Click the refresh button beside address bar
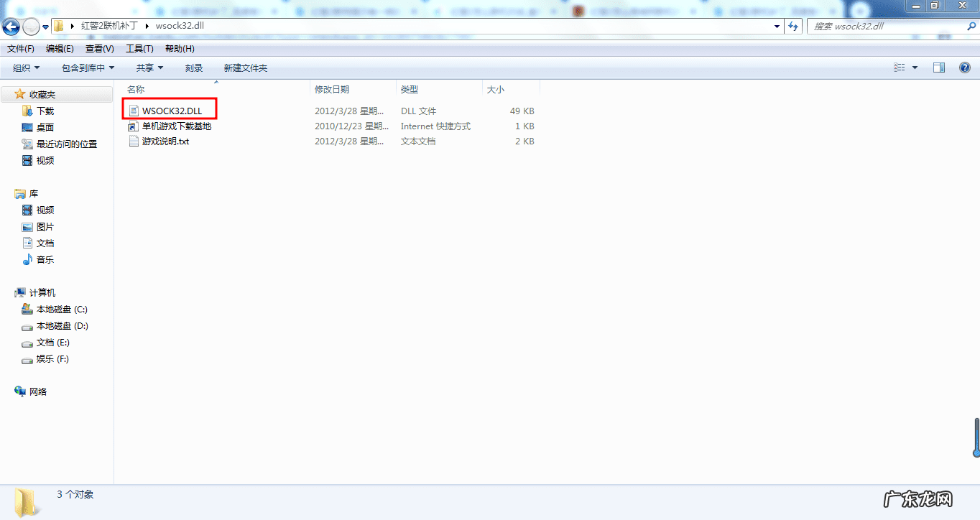980x520 pixels. (x=793, y=26)
